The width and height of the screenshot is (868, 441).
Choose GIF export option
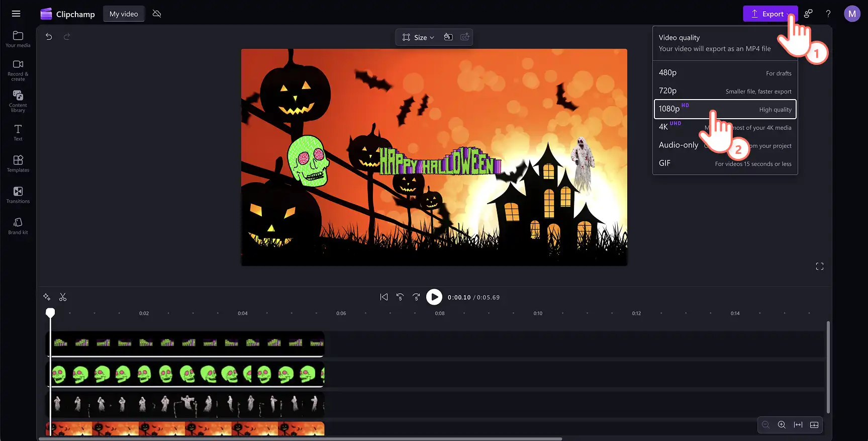725,163
